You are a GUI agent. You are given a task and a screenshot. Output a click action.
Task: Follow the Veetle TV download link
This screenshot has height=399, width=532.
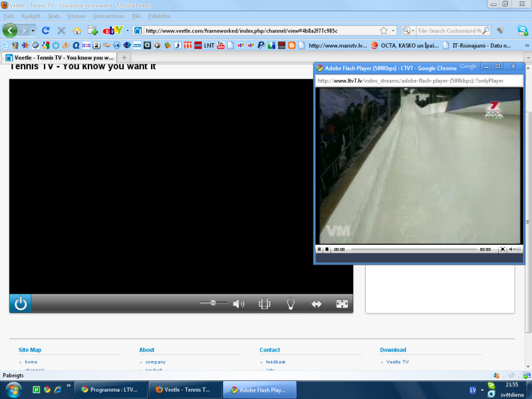tap(397, 362)
